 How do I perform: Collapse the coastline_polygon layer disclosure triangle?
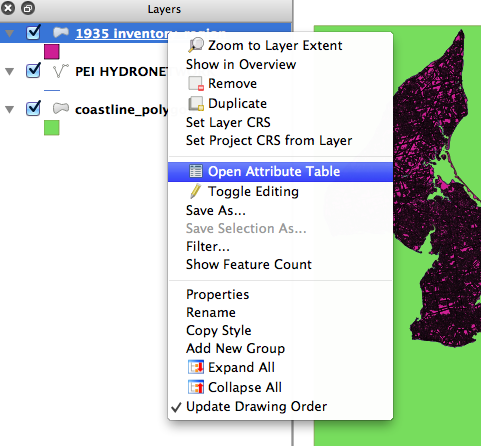point(10,109)
